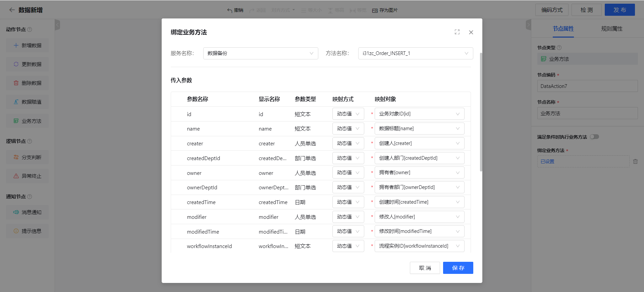Click the 已设置 link
This screenshot has width=644, height=292.
point(547,161)
